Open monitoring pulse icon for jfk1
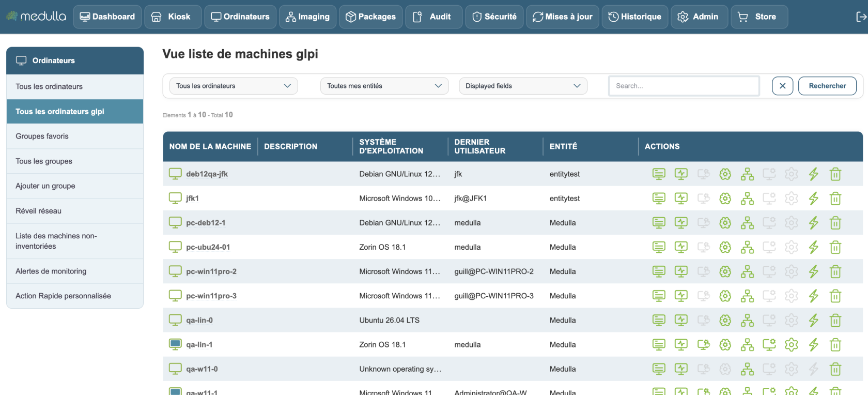Screen dimensions: 868x395 pyautogui.click(x=681, y=199)
